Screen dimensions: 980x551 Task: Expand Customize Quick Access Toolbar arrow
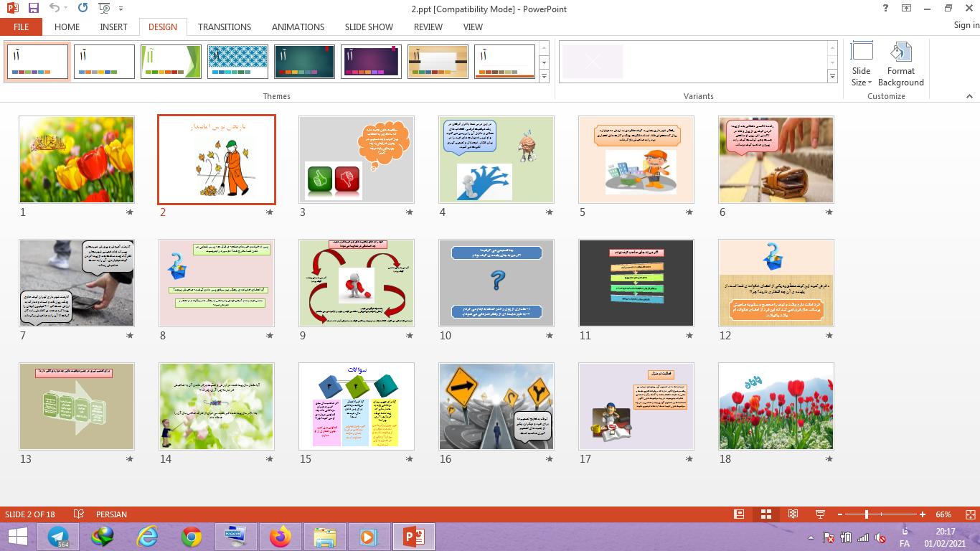click(x=121, y=9)
